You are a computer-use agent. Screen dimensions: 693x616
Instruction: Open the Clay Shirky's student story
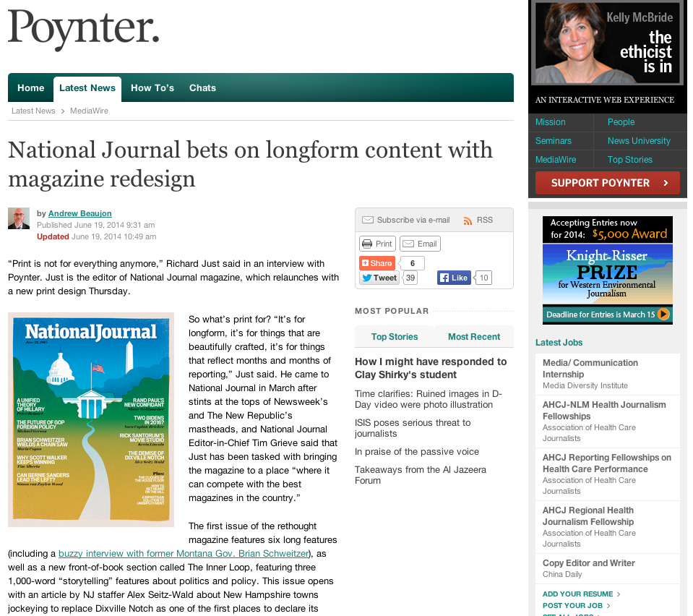click(x=431, y=368)
